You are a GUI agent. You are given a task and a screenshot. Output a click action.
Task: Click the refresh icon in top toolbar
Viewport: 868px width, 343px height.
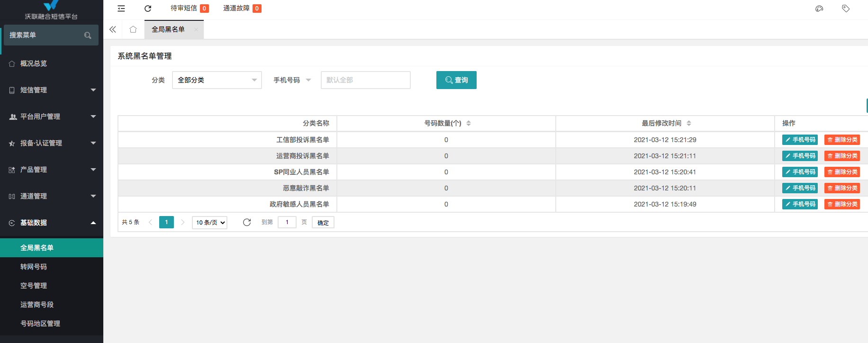pos(148,9)
